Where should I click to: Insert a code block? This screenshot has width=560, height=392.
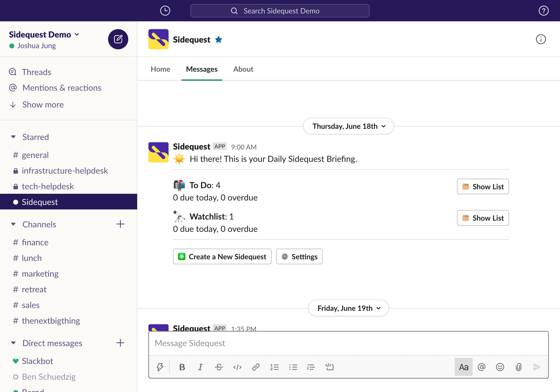pos(330,367)
